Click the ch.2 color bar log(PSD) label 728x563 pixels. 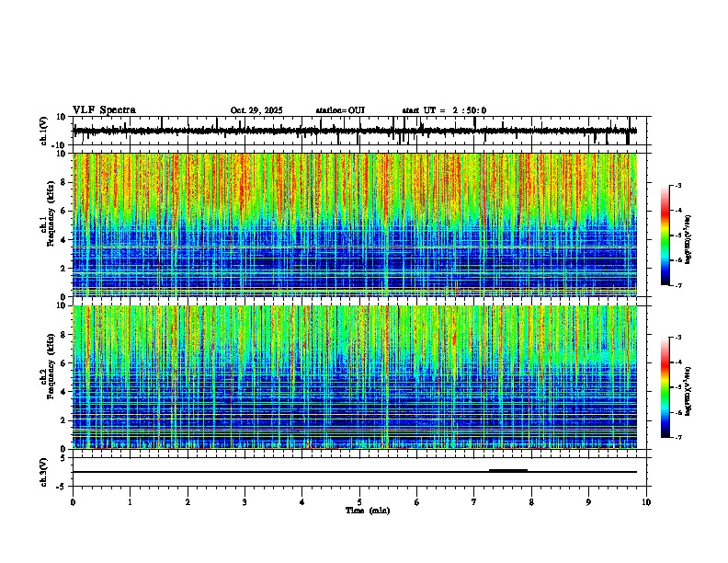[x=688, y=391]
